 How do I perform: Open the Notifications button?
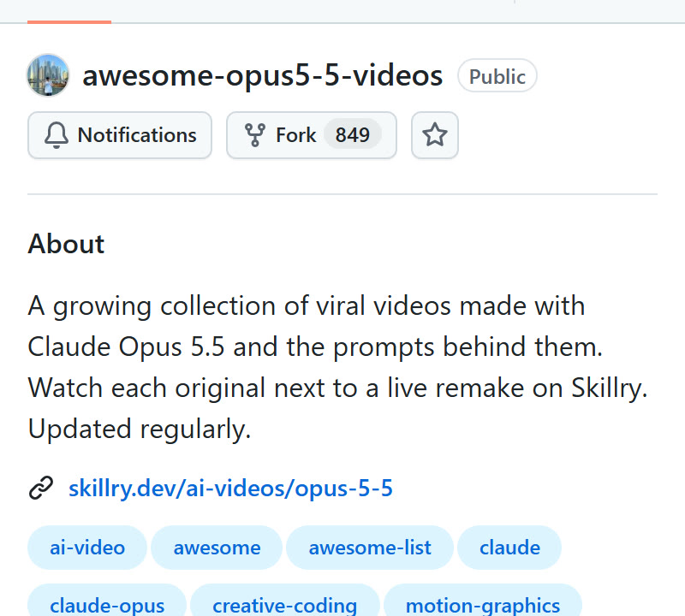pyautogui.click(x=120, y=135)
